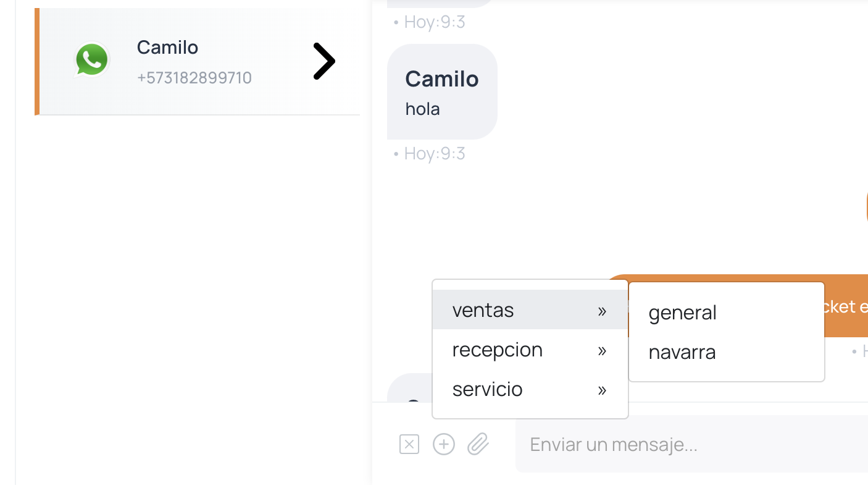Click the hola message text

coord(422,109)
